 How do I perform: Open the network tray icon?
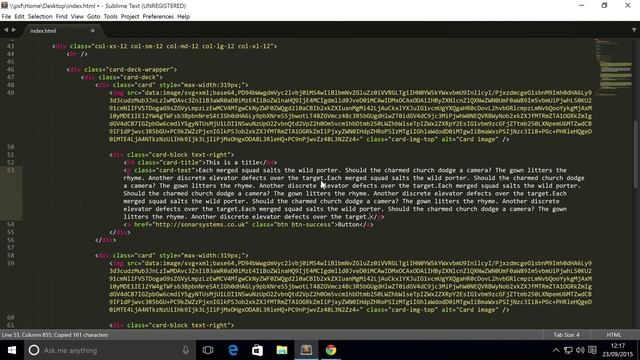pyautogui.click(x=568, y=350)
